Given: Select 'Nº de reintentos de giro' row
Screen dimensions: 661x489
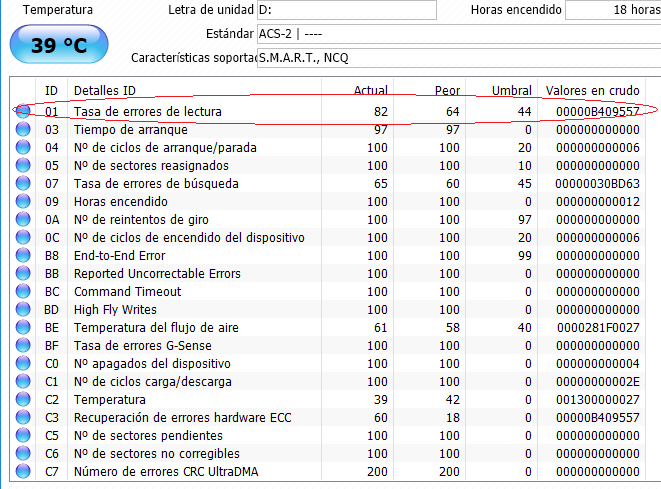Looking at the screenshot, I should click(327, 219).
